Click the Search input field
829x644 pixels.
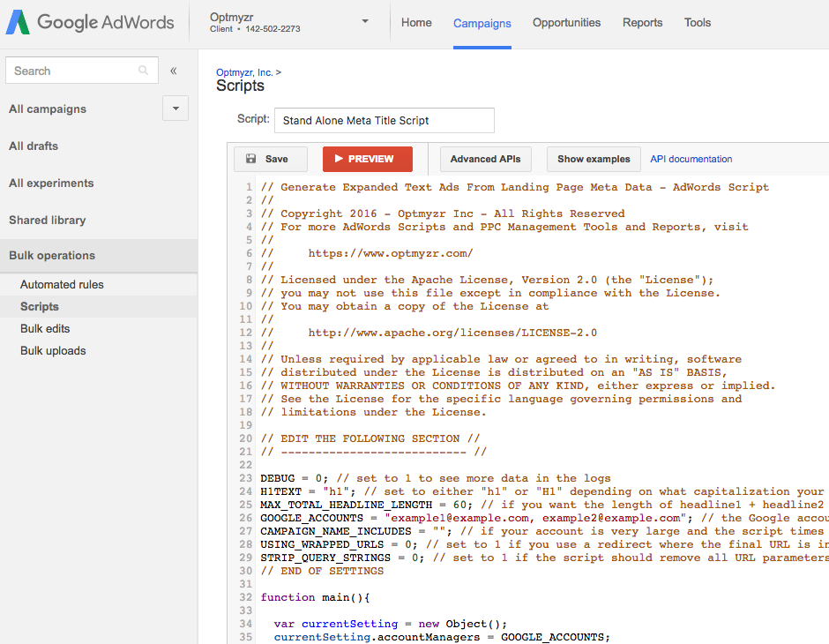coord(82,71)
